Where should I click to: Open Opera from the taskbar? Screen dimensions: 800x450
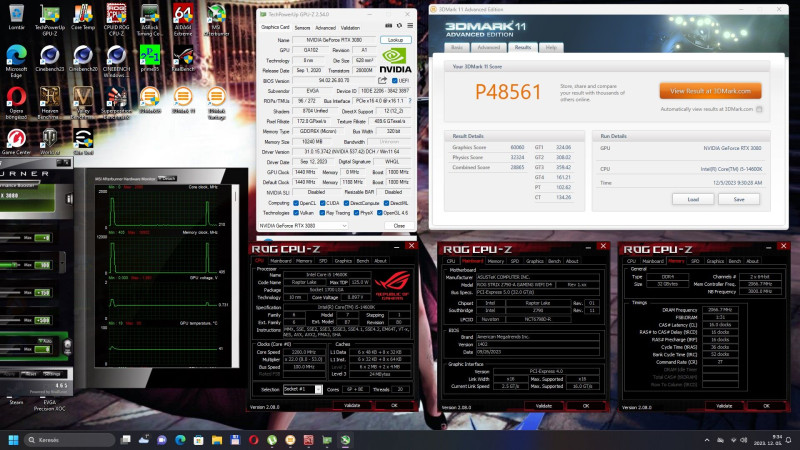tap(254, 440)
